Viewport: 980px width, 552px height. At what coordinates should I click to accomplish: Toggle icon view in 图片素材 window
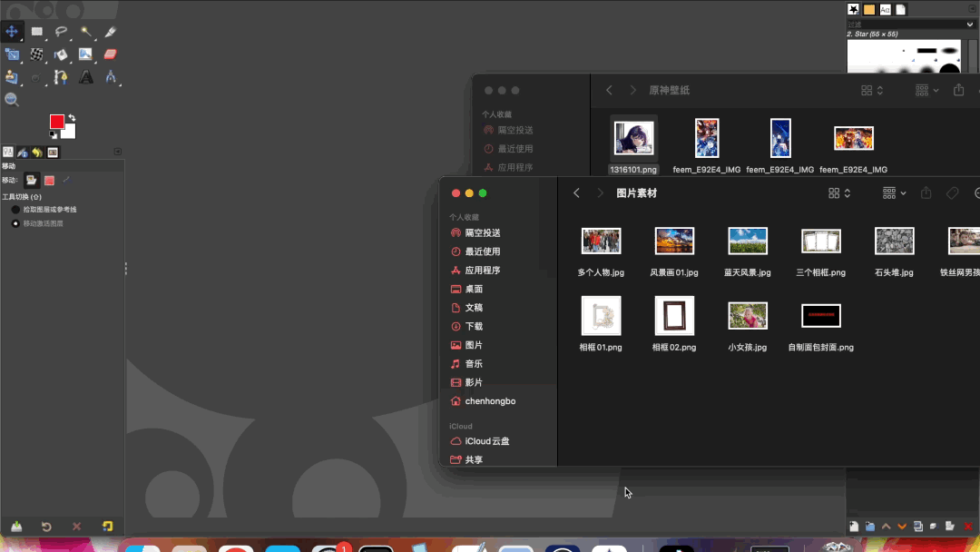[839, 193]
